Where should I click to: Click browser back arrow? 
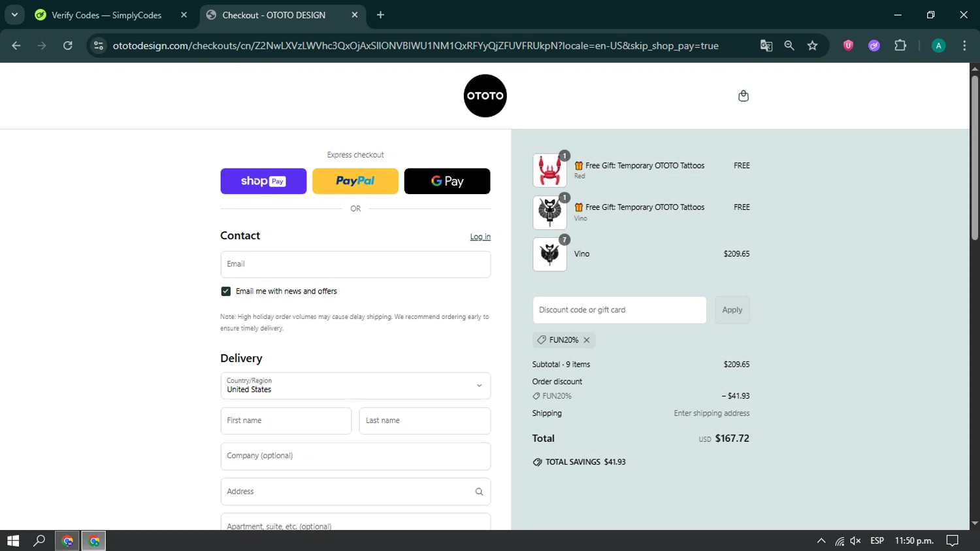coord(16,45)
